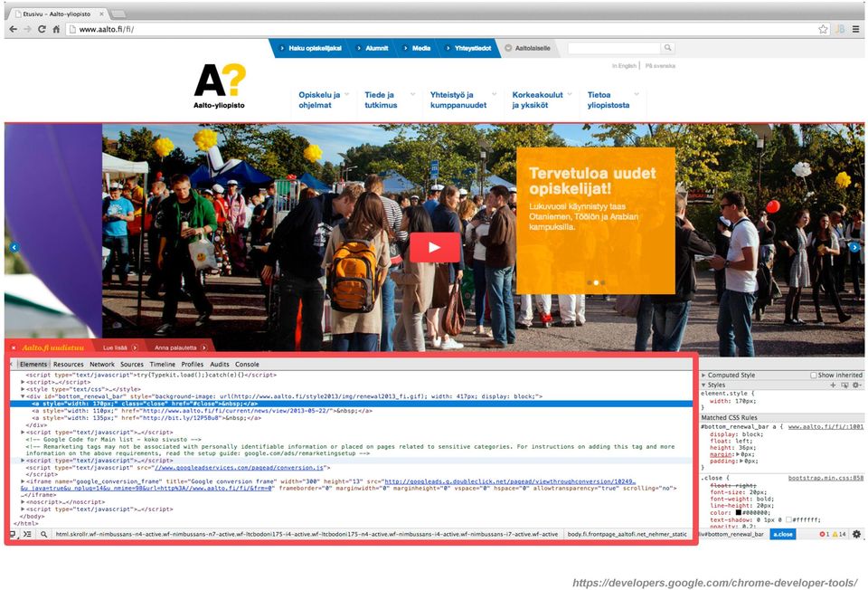The height and width of the screenshot is (590, 868).
Task: Click the Lue lisää button
Action: tap(119, 347)
